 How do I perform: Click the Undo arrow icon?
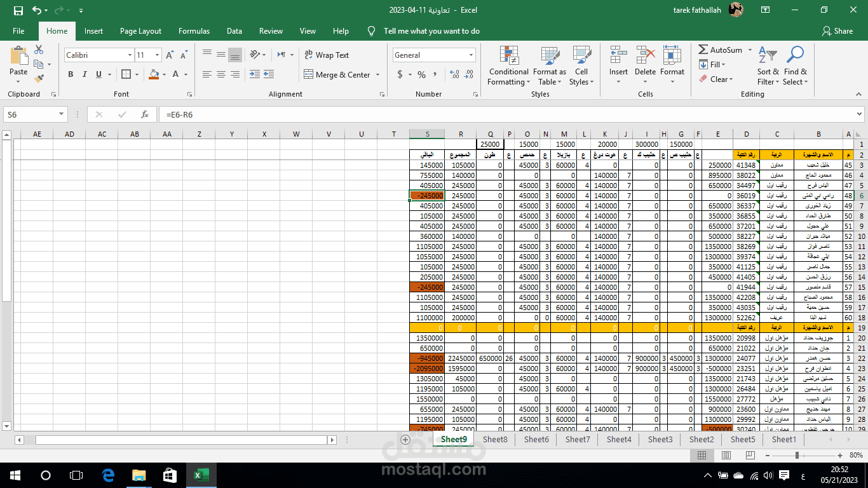37,10
